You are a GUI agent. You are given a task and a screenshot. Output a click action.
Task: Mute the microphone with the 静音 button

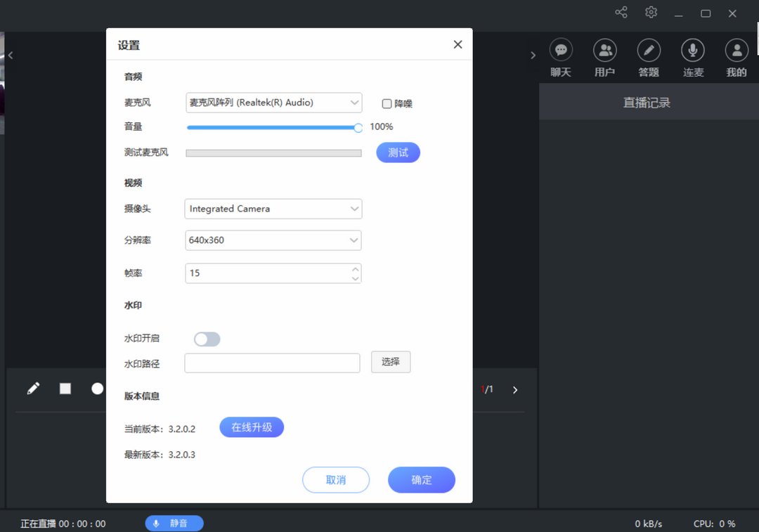[174, 524]
